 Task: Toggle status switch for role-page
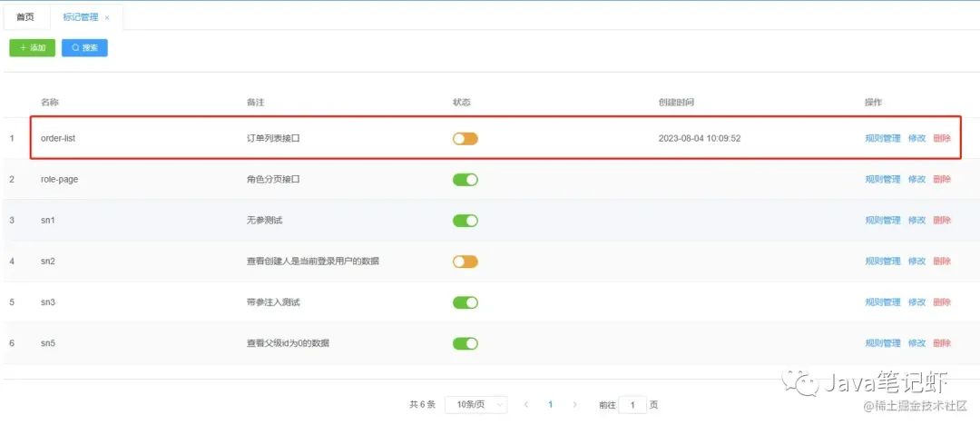[465, 180]
